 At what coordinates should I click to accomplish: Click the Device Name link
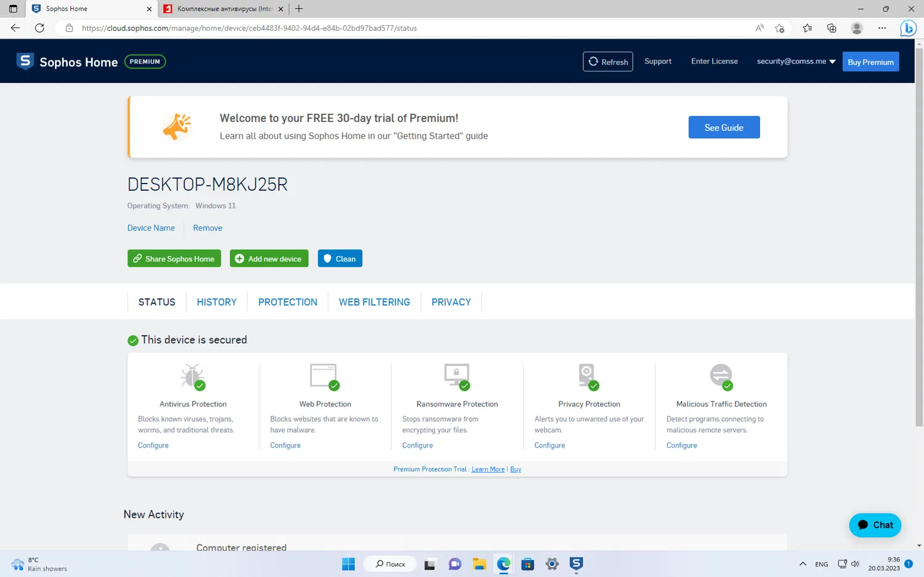[151, 228]
